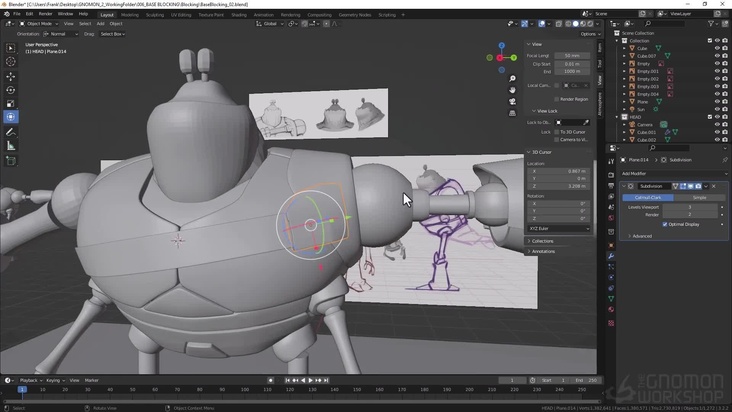Screen dimensions: 732x412
Task: Uncheck Optimal Display
Action: [x=665, y=224]
